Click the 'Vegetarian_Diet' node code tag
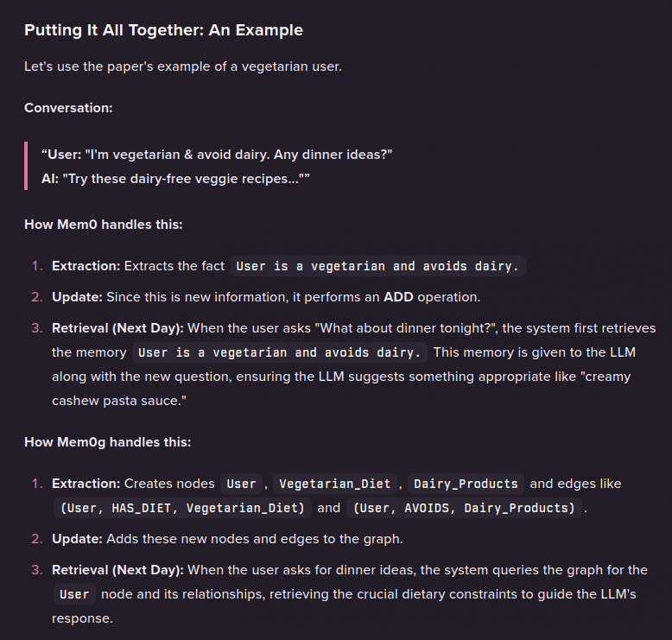672x640 pixels. click(x=335, y=484)
